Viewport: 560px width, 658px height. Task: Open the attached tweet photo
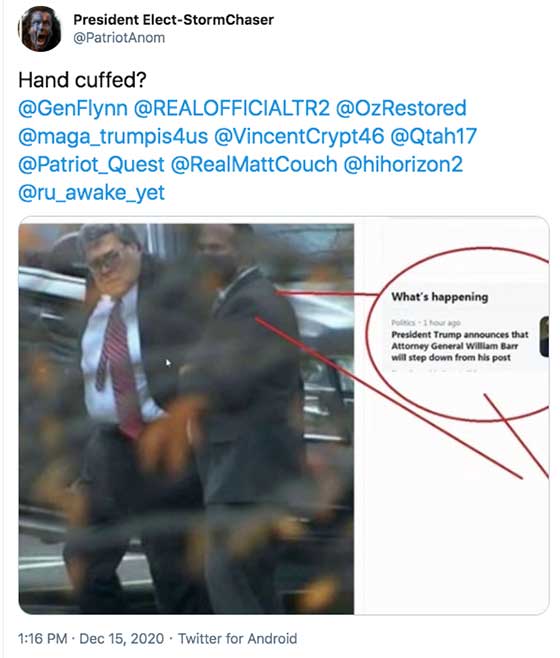284,415
